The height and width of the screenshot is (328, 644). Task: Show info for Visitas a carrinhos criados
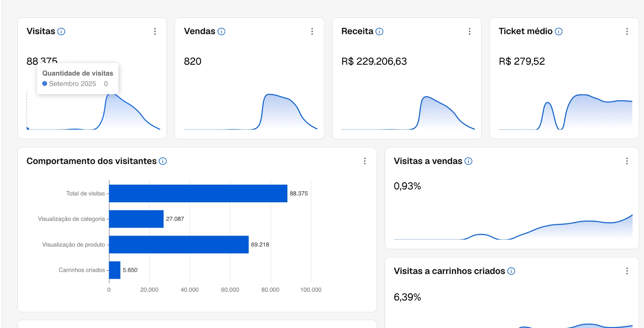511,271
